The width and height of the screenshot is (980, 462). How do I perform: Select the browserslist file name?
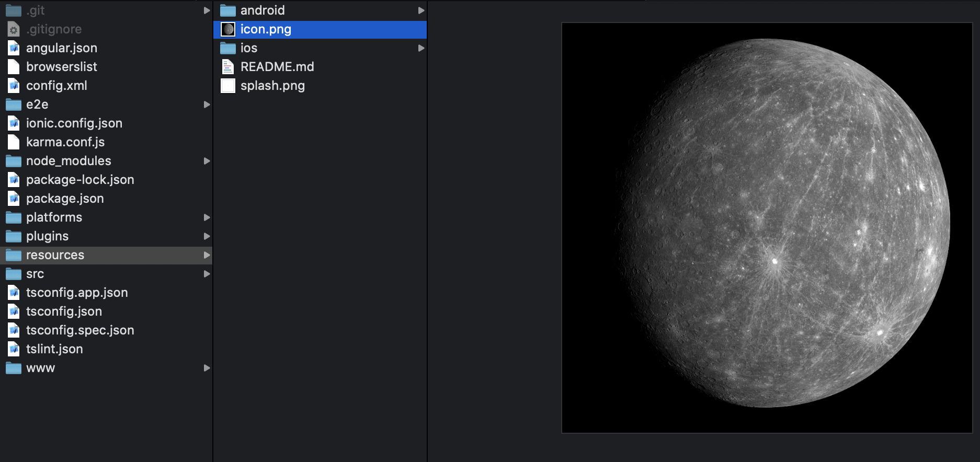click(62, 67)
